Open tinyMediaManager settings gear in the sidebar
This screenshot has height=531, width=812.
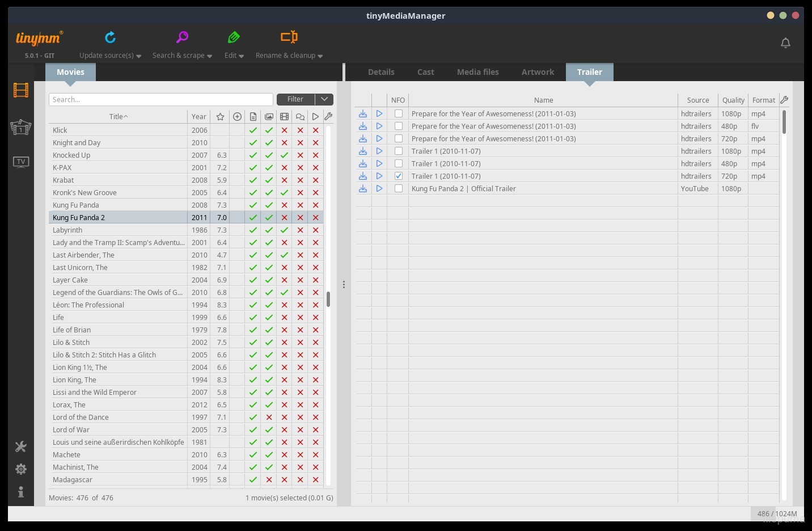point(20,469)
